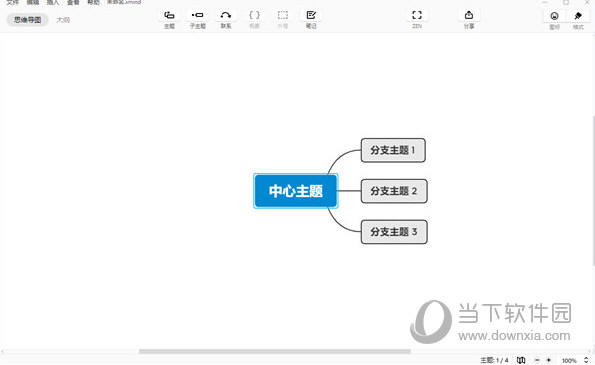Open the icon/sticker panel with smiley button

point(554,16)
